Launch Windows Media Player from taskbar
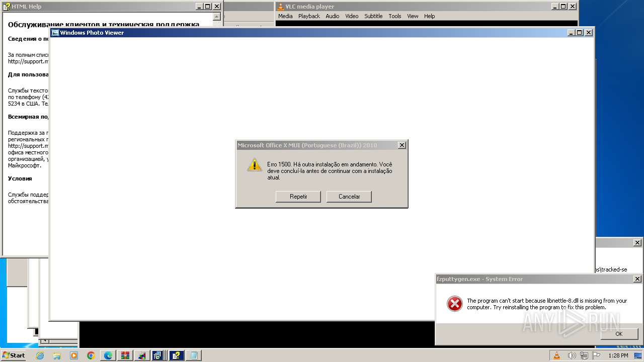The width and height of the screenshot is (644, 362). pyautogui.click(x=74, y=355)
